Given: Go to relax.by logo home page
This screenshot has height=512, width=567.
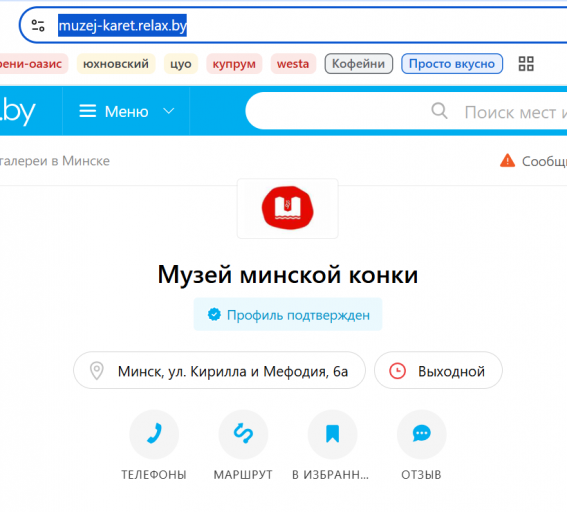Looking at the screenshot, I should click(x=18, y=111).
